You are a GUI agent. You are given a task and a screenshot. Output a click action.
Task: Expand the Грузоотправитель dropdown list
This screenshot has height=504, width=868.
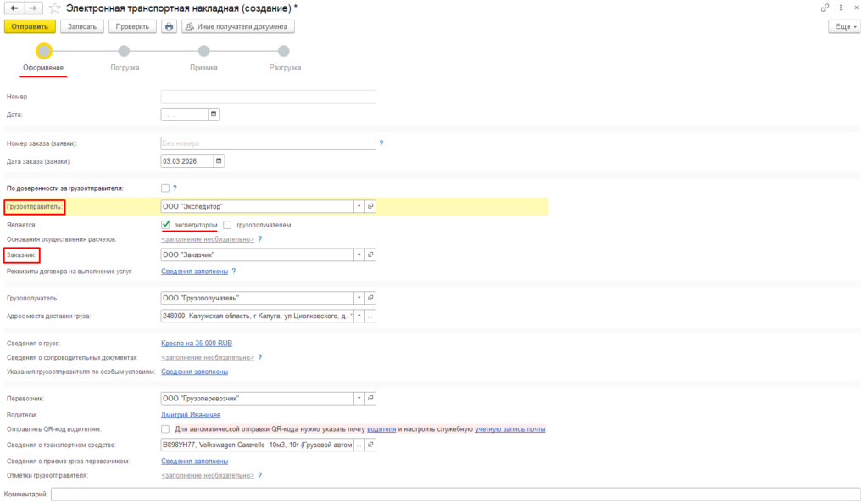tap(359, 206)
